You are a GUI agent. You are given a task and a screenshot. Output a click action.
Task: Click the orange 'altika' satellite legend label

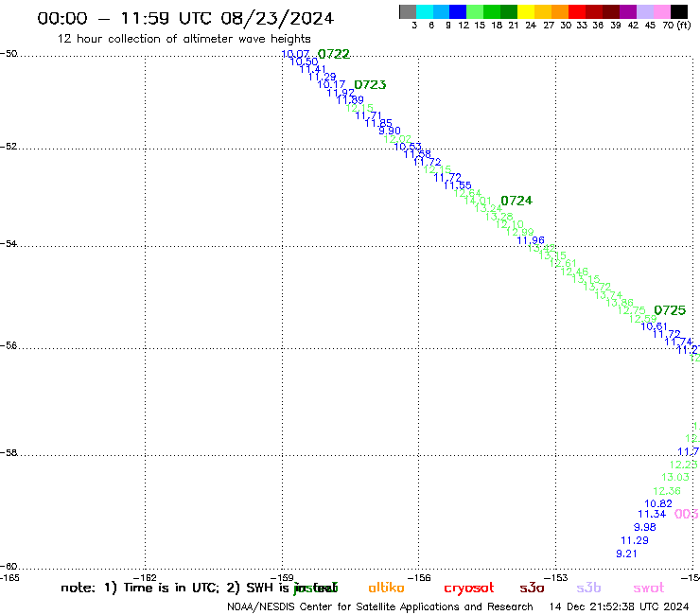[387, 588]
